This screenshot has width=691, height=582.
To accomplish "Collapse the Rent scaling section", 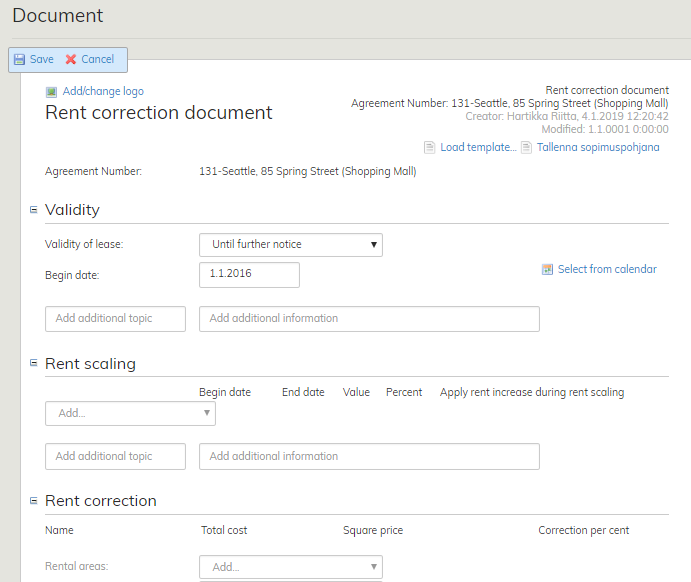I will tap(33, 364).
